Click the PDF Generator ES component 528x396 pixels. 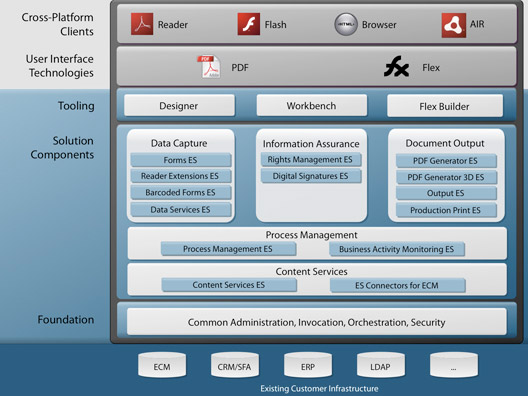446,161
